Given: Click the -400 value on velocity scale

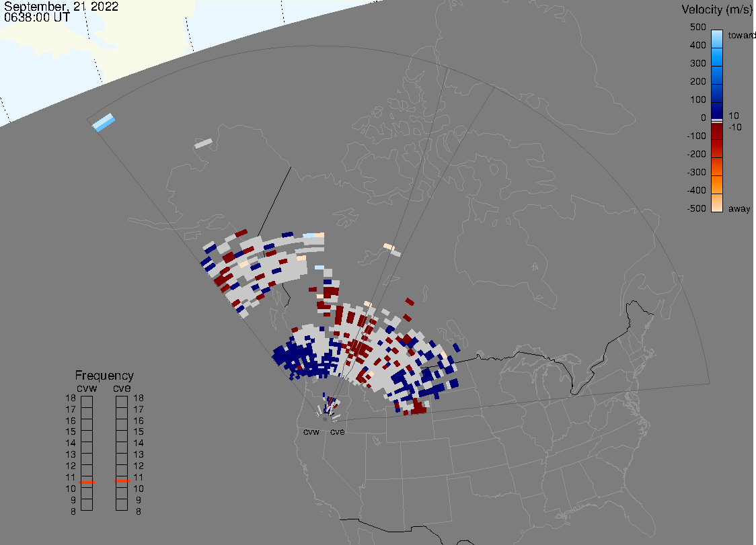Looking at the screenshot, I should [x=696, y=190].
